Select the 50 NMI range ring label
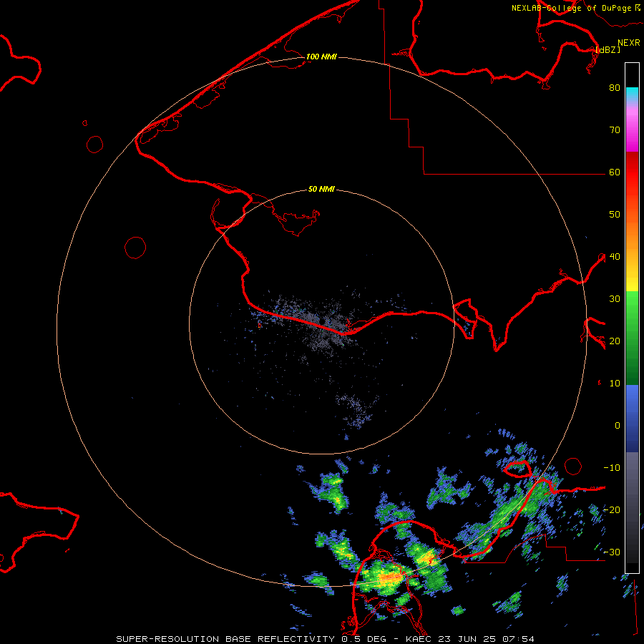This screenshot has height=644, width=644. [x=321, y=190]
